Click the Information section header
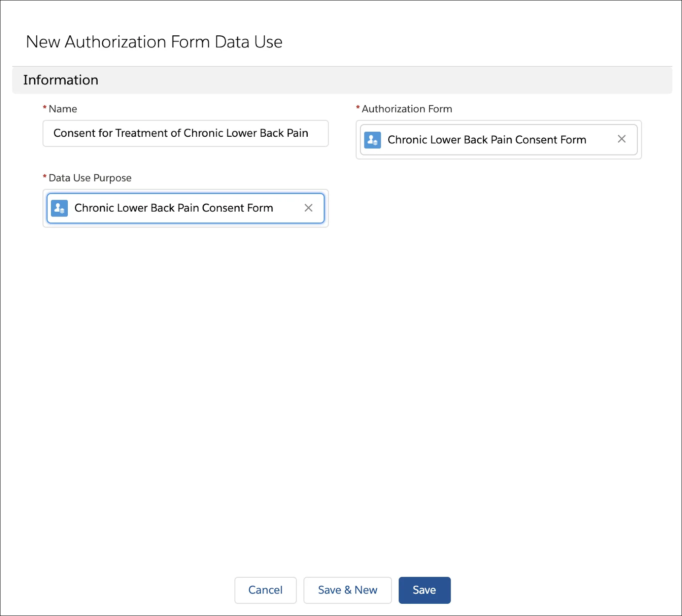Viewport: 682px width, 616px height. pos(61,80)
